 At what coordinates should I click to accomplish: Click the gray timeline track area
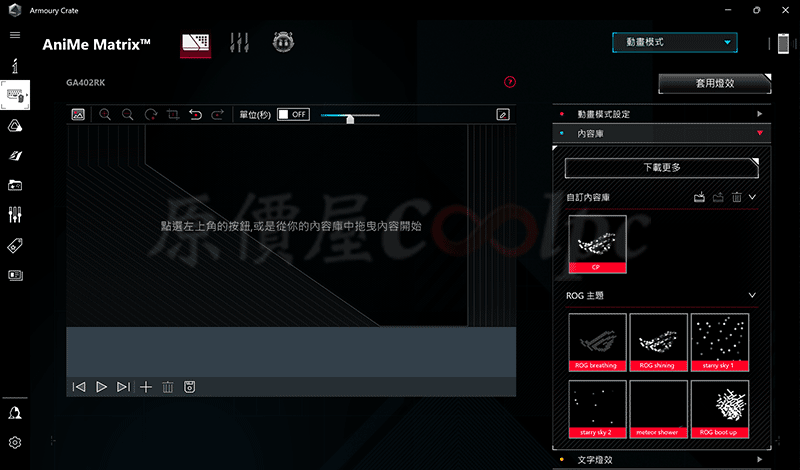pyautogui.click(x=291, y=352)
